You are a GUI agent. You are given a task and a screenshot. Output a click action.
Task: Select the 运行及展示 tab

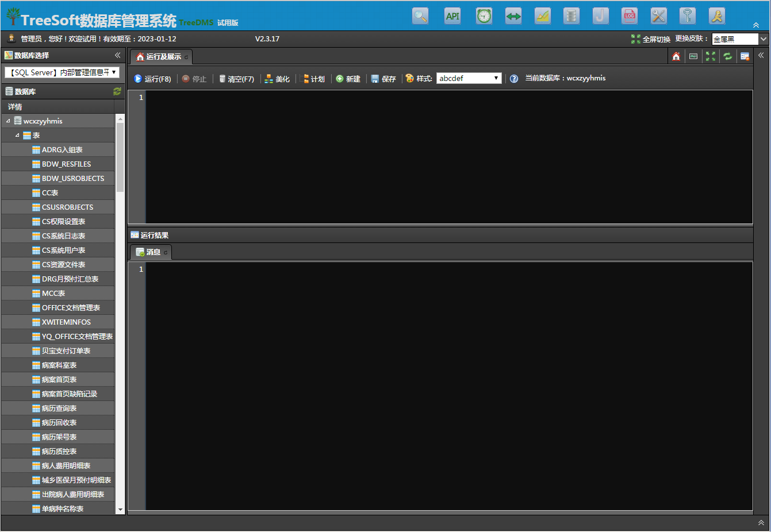(x=161, y=57)
